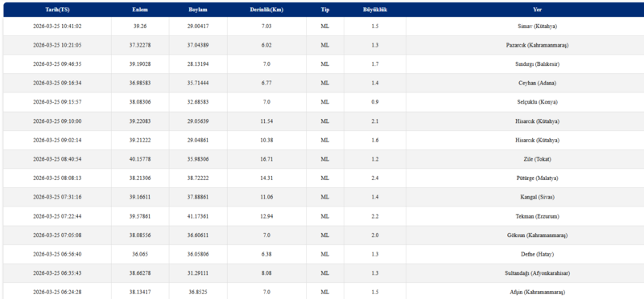Select magnitude value 2.4
The height and width of the screenshot is (299, 644).
click(374, 178)
